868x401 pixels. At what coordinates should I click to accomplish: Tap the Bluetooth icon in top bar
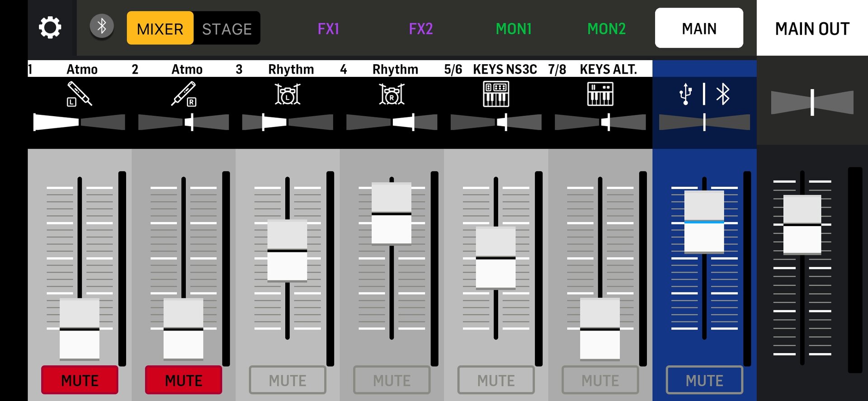click(x=102, y=26)
